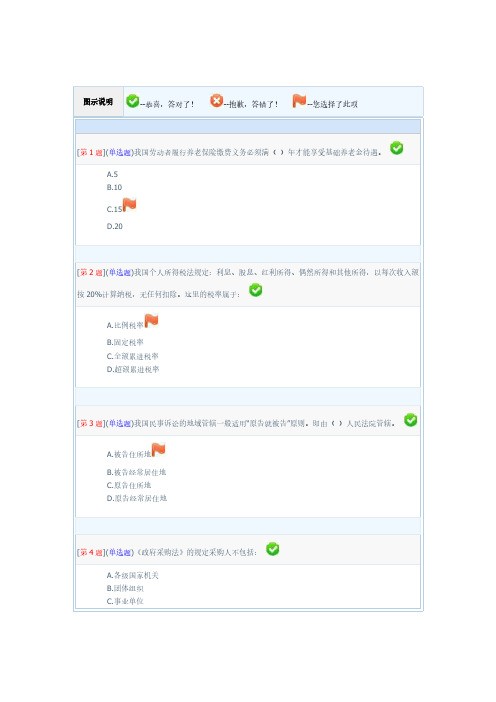Screen dimensions: 496x702
Task: Click the green checkmark beside question 1
Action: point(397,148)
